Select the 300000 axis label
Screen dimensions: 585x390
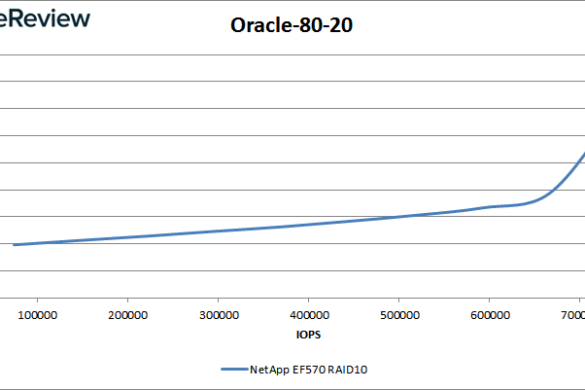click(219, 315)
